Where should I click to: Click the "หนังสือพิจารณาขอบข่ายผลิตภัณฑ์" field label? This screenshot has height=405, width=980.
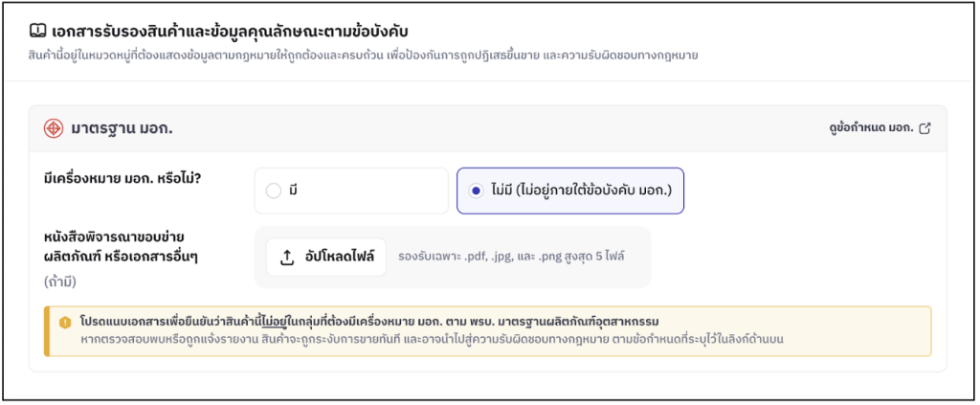(x=113, y=246)
